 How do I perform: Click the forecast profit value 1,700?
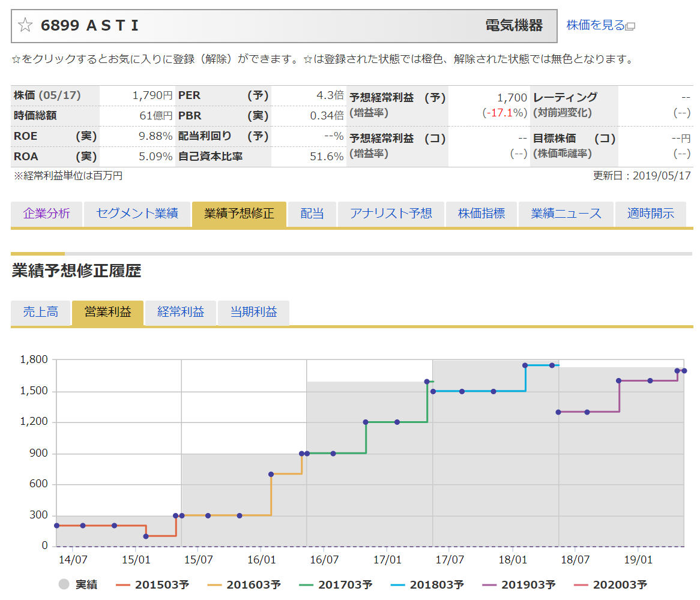tap(512, 98)
